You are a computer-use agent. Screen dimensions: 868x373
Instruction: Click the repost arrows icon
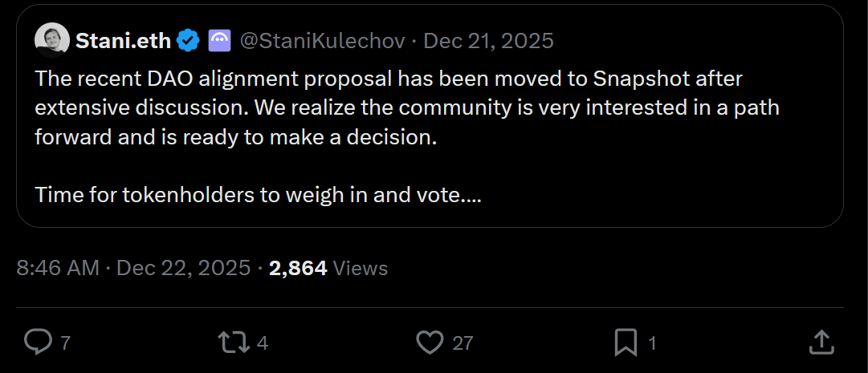pos(233,343)
